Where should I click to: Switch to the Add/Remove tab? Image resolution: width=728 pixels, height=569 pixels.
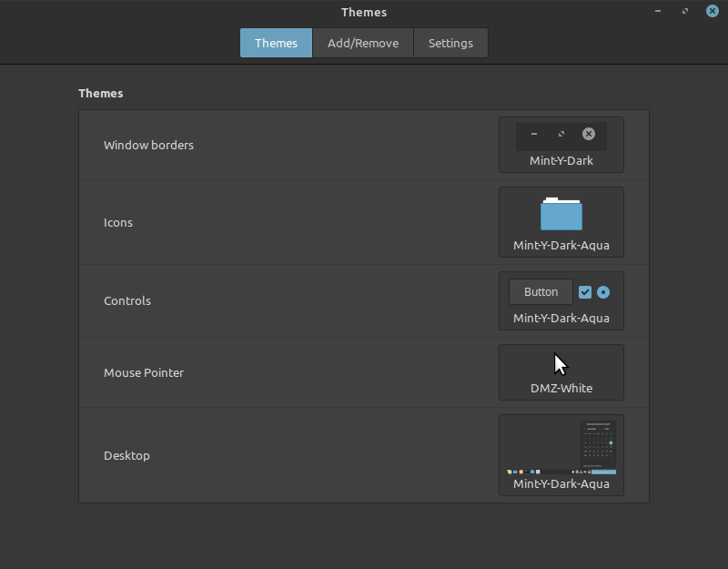[x=362, y=43]
